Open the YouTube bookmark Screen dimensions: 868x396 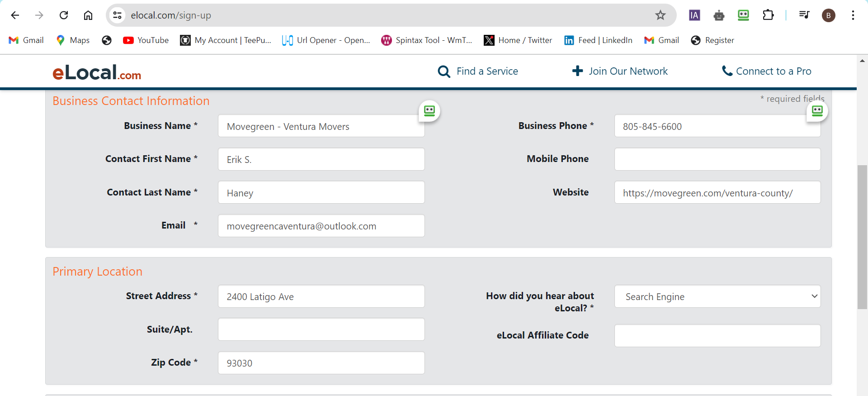(146, 40)
